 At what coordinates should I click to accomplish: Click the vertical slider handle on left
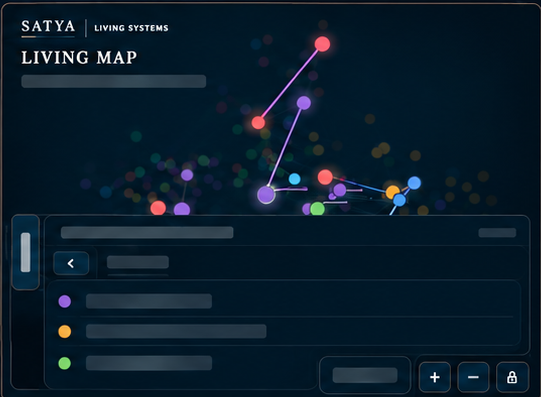pyautogui.click(x=26, y=252)
